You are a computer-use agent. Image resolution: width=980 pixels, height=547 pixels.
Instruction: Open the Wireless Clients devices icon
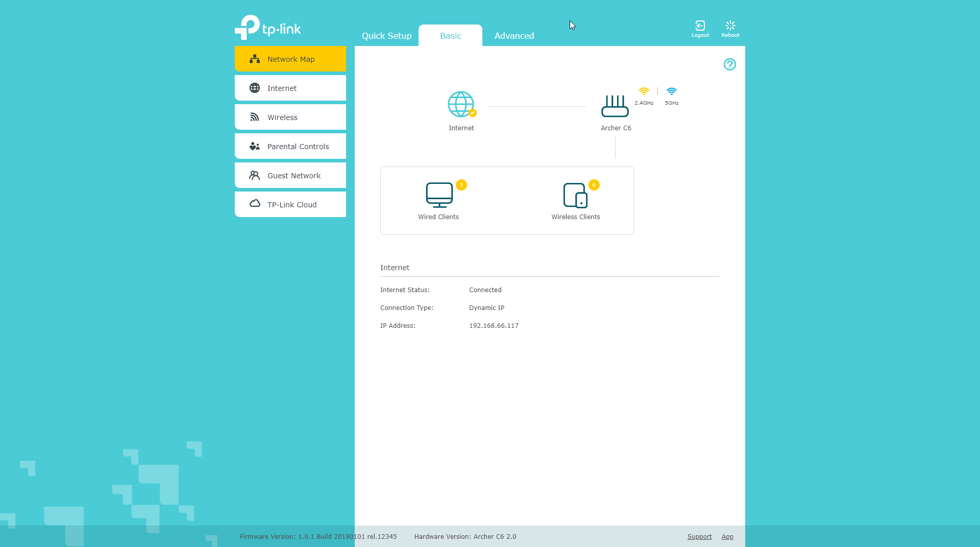point(575,195)
